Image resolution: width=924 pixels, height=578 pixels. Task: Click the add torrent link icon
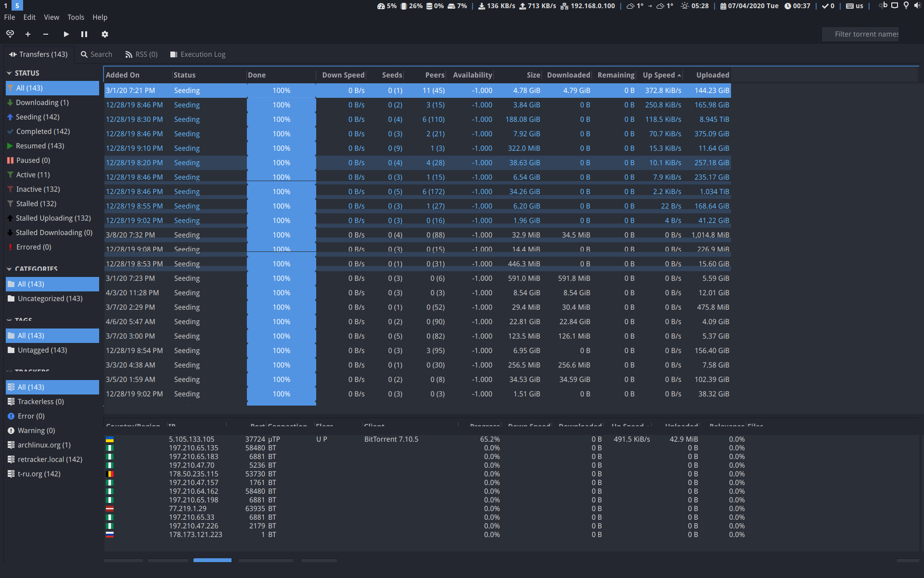click(10, 34)
